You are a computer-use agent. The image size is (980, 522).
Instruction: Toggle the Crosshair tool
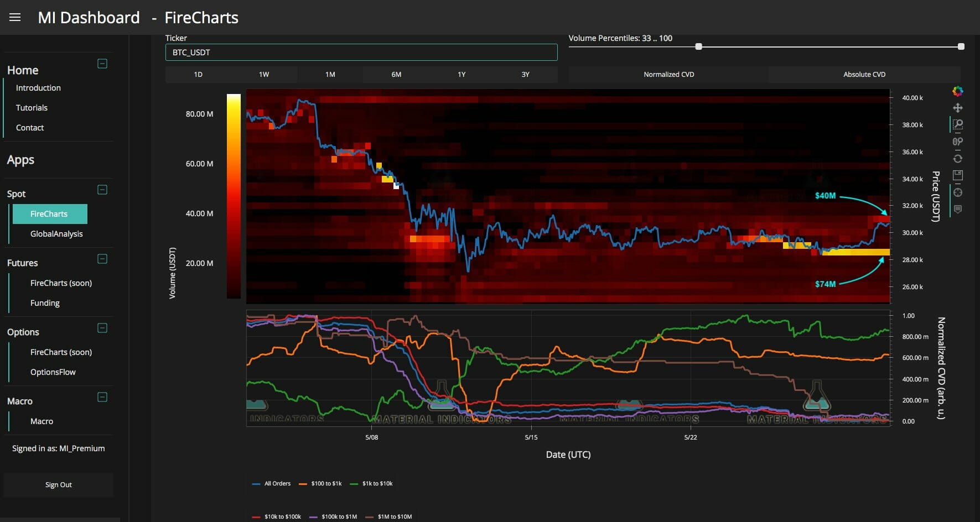click(957, 192)
